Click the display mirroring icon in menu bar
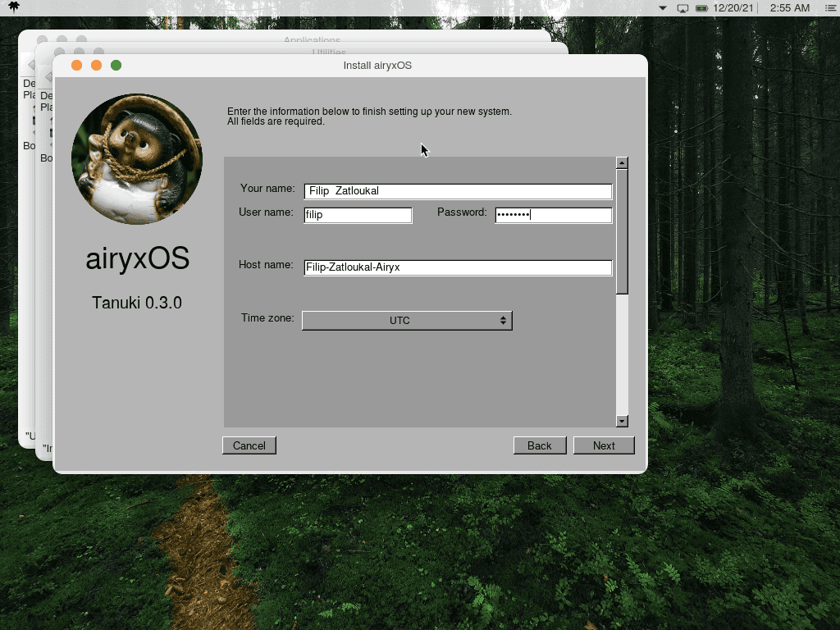 682,8
